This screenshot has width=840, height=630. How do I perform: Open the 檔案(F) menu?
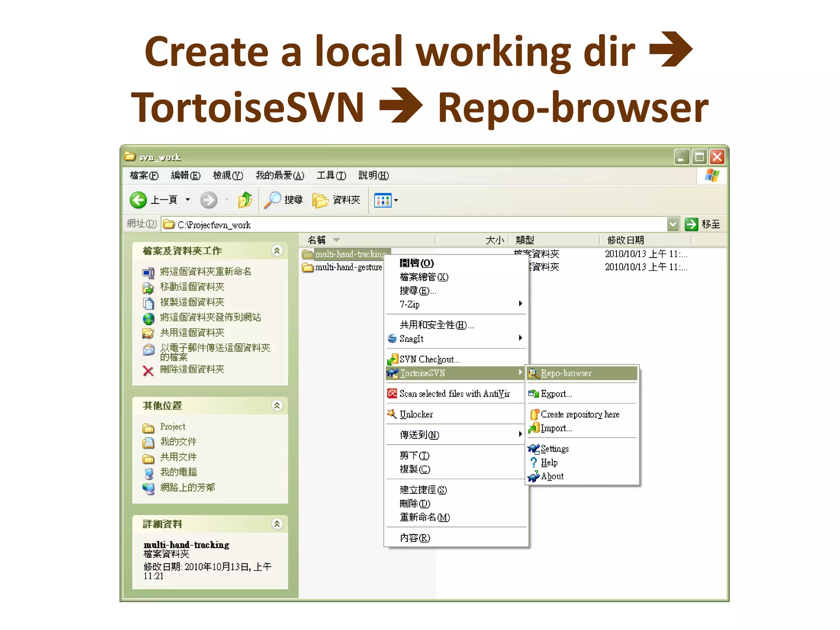(x=144, y=176)
